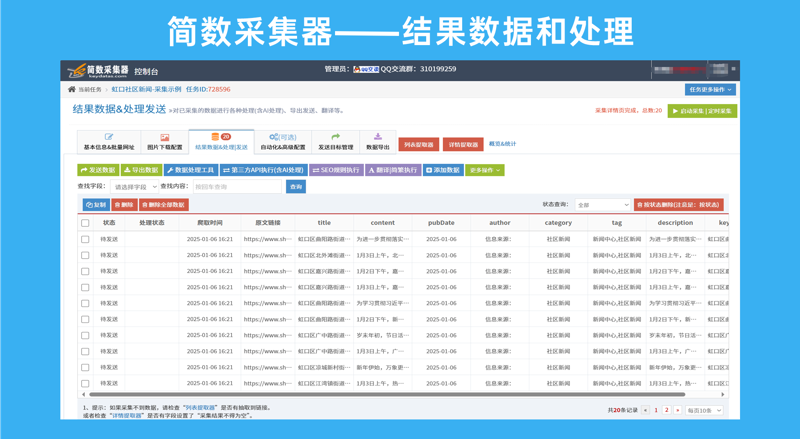Open the 基本信息&批量网址 tab

click(x=109, y=142)
